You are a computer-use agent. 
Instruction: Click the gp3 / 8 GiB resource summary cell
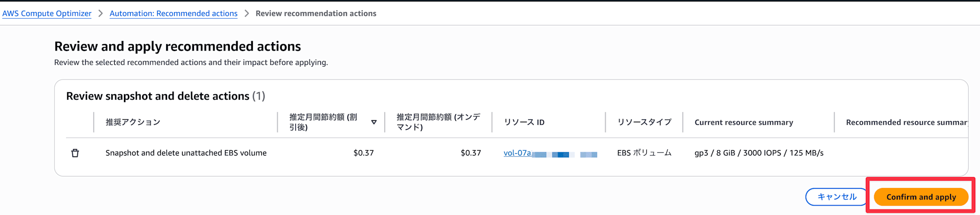(759, 153)
